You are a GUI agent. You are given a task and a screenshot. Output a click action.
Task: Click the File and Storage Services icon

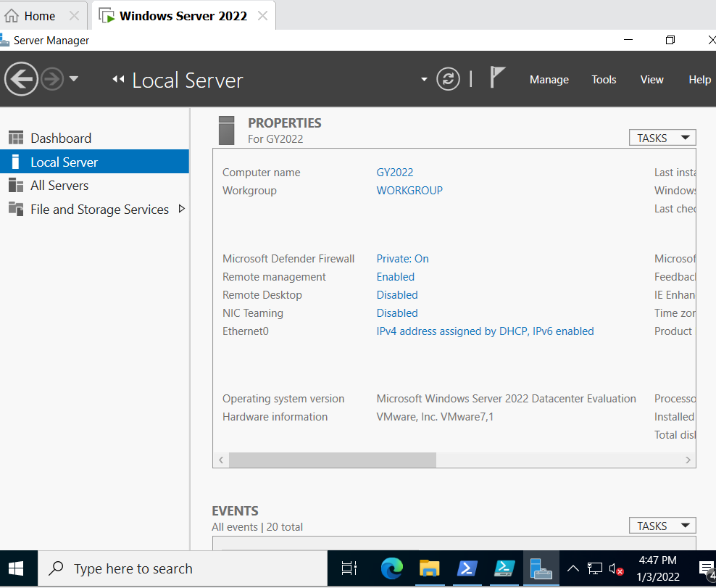(15, 209)
